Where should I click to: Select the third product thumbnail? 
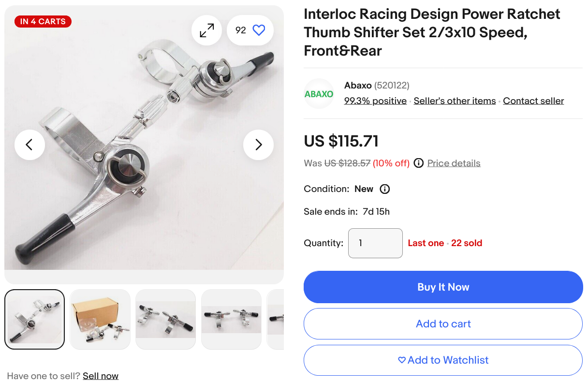tap(165, 319)
